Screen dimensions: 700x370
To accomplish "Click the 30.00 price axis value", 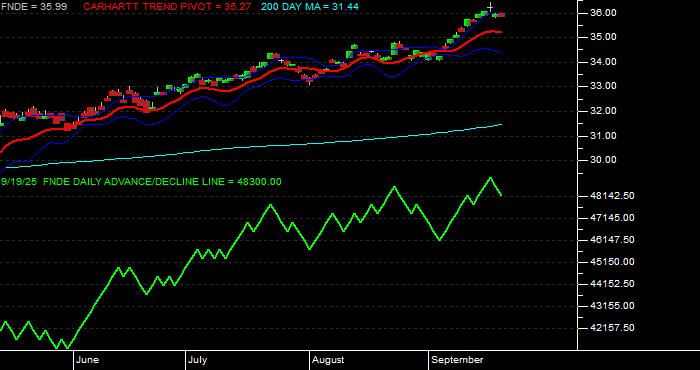I will pos(604,160).
